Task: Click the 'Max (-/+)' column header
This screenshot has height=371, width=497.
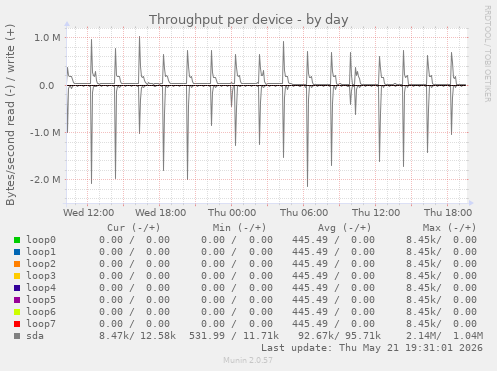Action: pyautogui.click(x=449, y=228)
